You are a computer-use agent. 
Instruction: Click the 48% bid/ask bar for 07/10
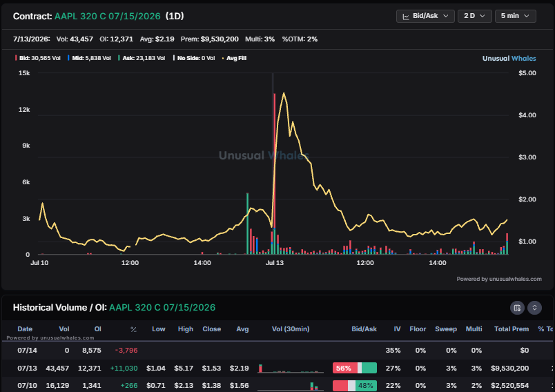tap(355, 385)
